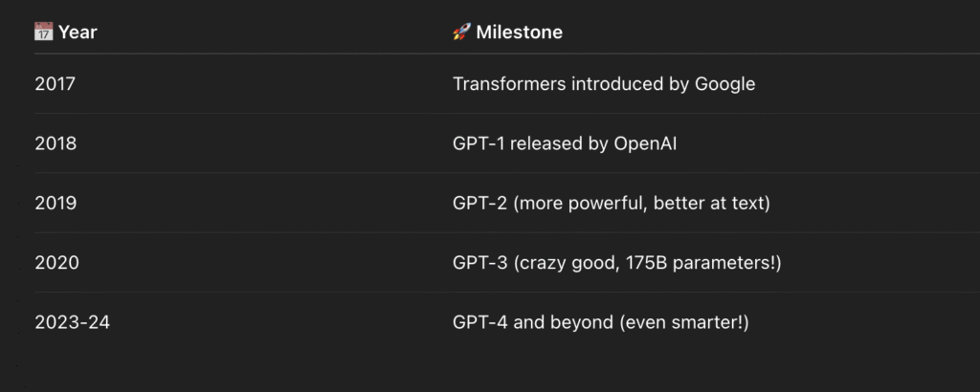Click the 2018 year cell
The height and width of the screenshot is (392, 980).
(x=56, y=143)
